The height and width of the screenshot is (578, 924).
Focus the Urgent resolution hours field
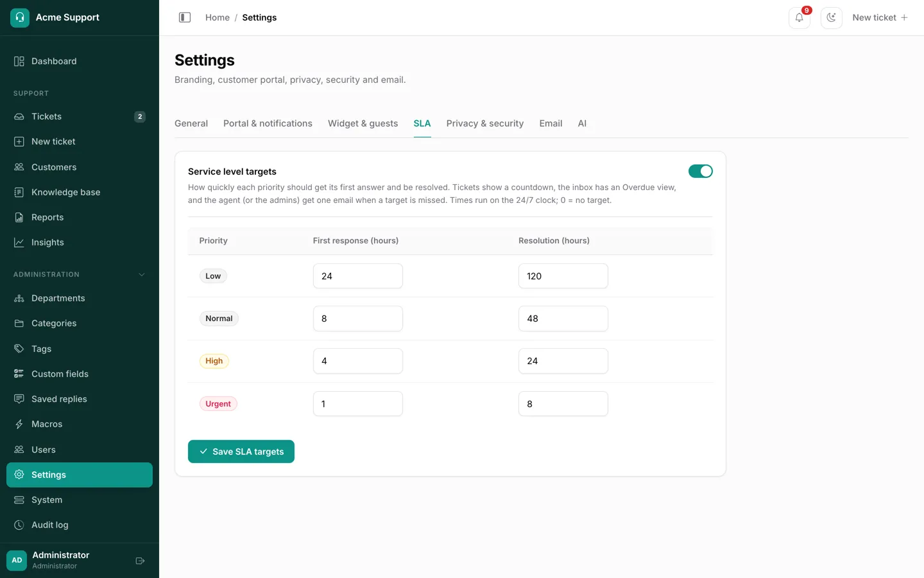pyautogui.click(x=563, y=404)
